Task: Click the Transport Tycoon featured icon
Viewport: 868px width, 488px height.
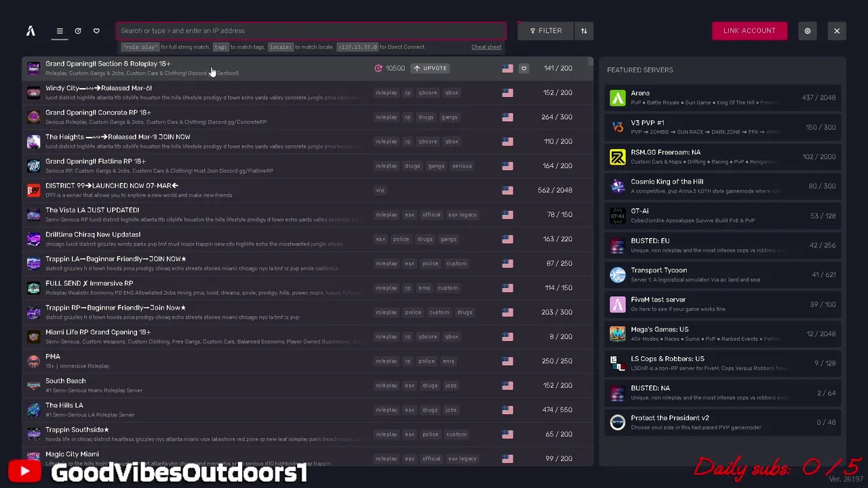Action: (617, 274)
